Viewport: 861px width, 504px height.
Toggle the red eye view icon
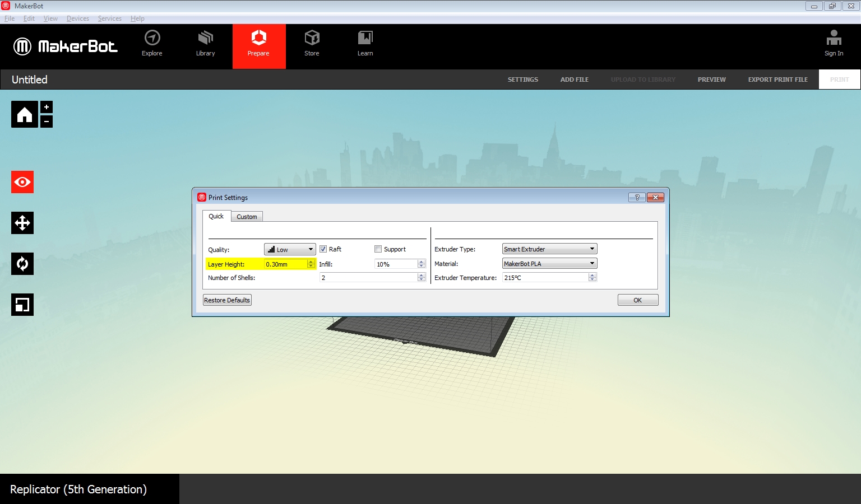(22, 182)
